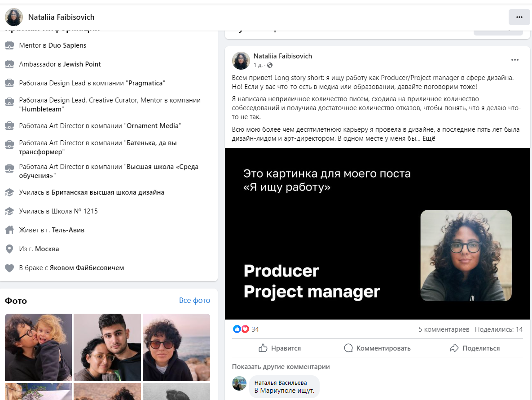Image resolution: width=532 pixels, height=400 pixels.
Task: Click the Комментировать button
Action: tap(377, 348)
